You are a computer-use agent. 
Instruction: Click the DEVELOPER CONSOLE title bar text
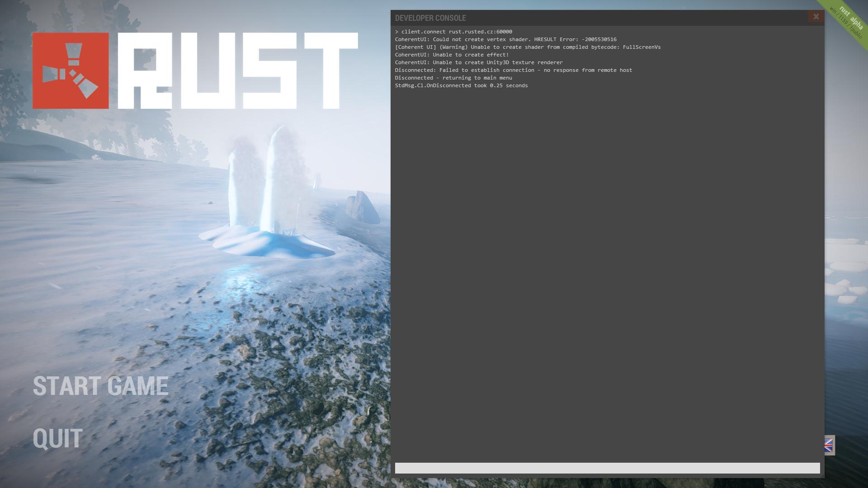(430, 18)
